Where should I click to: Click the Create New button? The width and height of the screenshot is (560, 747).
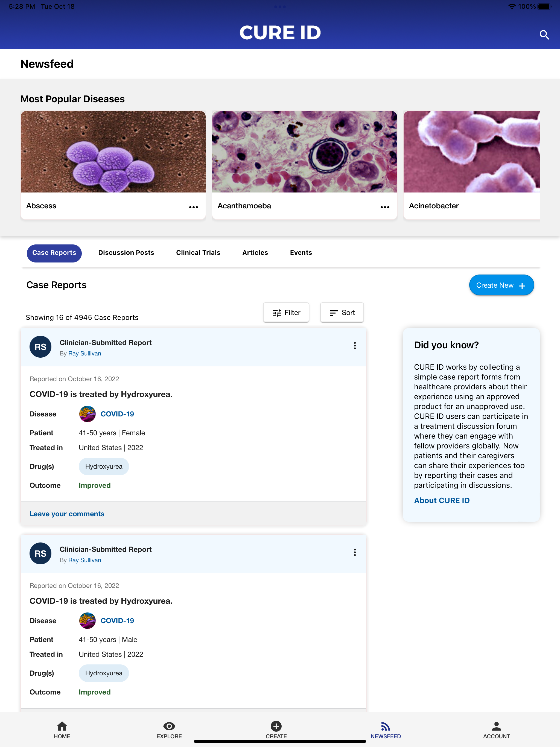click(x=501, y=285)
